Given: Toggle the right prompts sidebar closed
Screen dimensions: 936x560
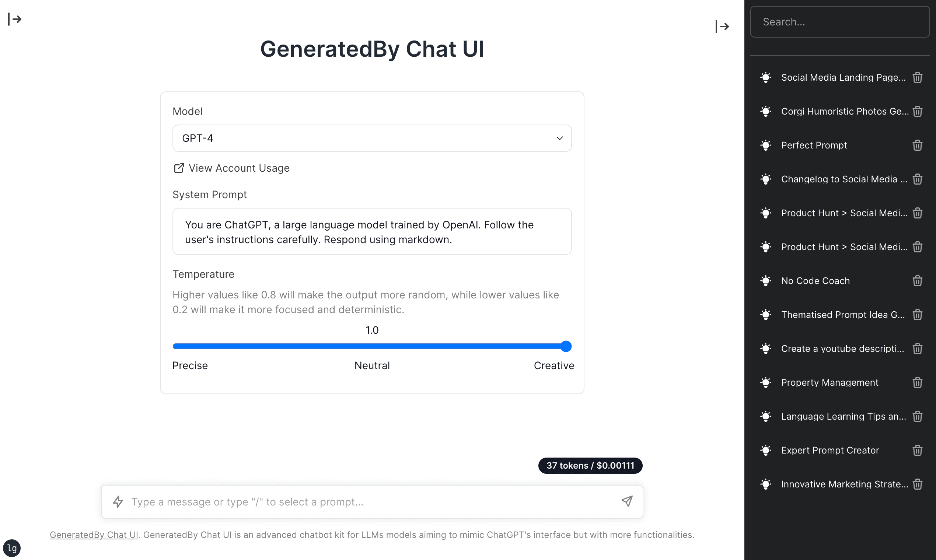Looking at the screenshot, I should coord(722,26).
